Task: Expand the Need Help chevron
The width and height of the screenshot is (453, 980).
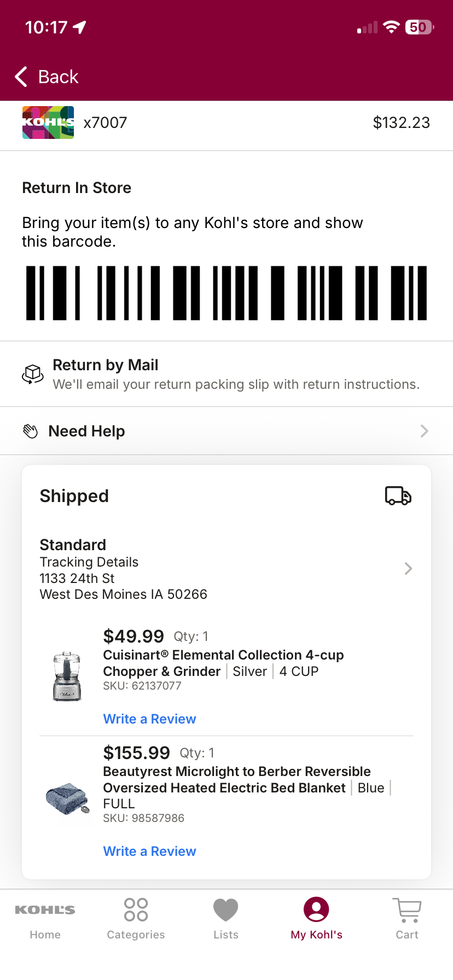Action: pyautogui.click(x=424, y=431)
